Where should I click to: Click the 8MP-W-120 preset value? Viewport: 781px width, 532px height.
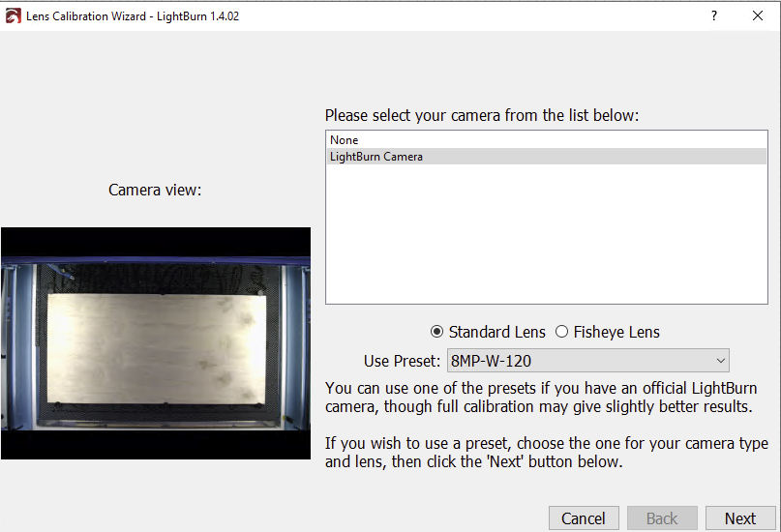click(x=491, y=361)
